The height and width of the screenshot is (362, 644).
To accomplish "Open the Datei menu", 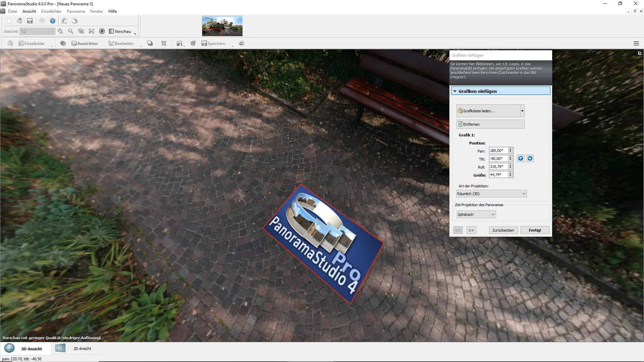I will pos(12,11).
